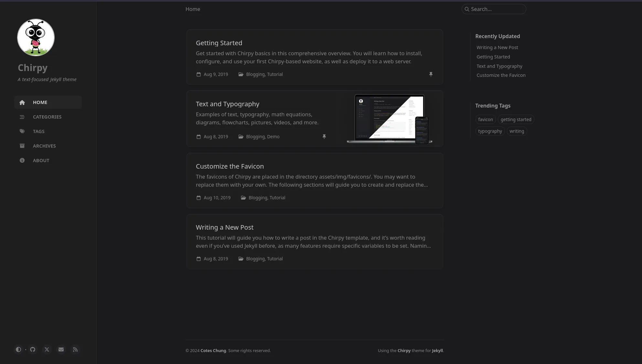The image size is (642, 364).
Task: Click the pin icon on Text and Typography
Action: tap(324, 137)
